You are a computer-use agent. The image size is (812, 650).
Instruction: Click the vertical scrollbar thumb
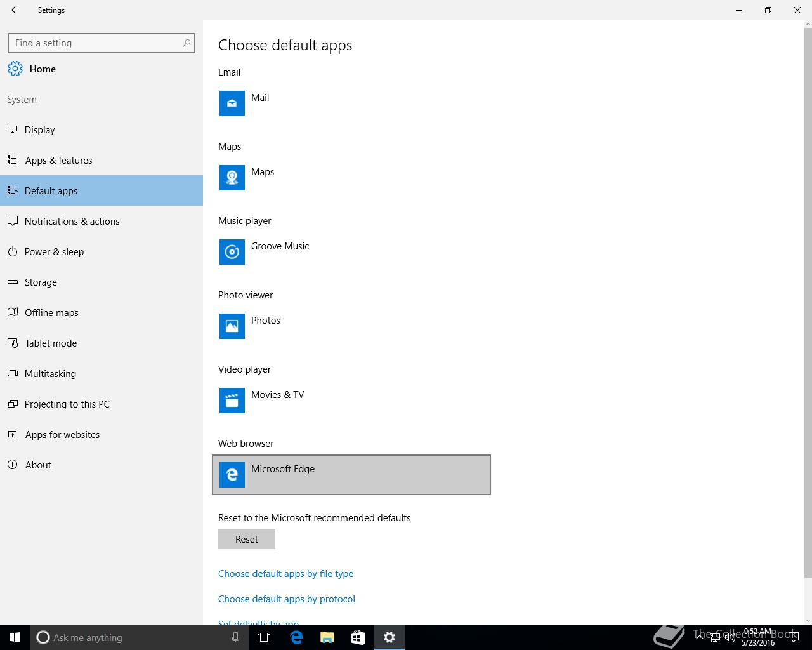tap(808, 303)
